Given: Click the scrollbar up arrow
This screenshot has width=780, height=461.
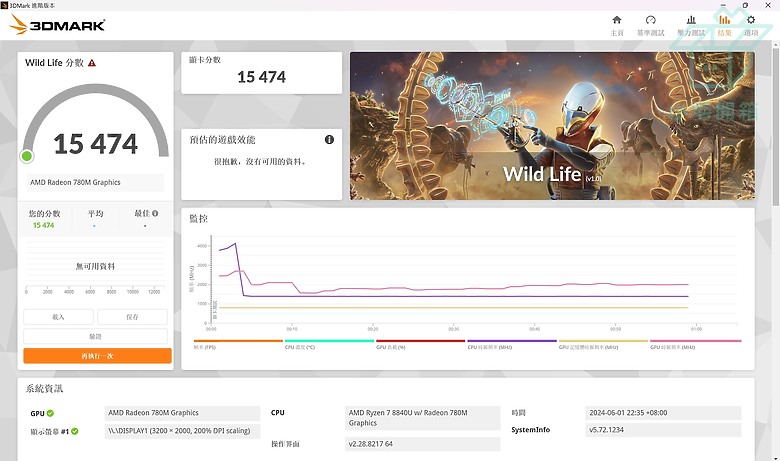Looking at the screenshot, I should point(775,45).
